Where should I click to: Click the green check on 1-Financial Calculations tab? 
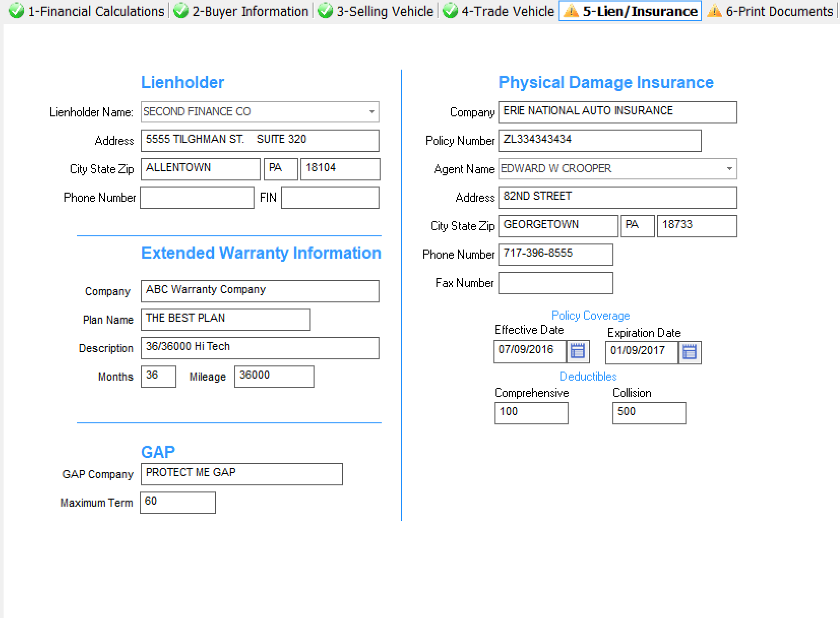17,11
